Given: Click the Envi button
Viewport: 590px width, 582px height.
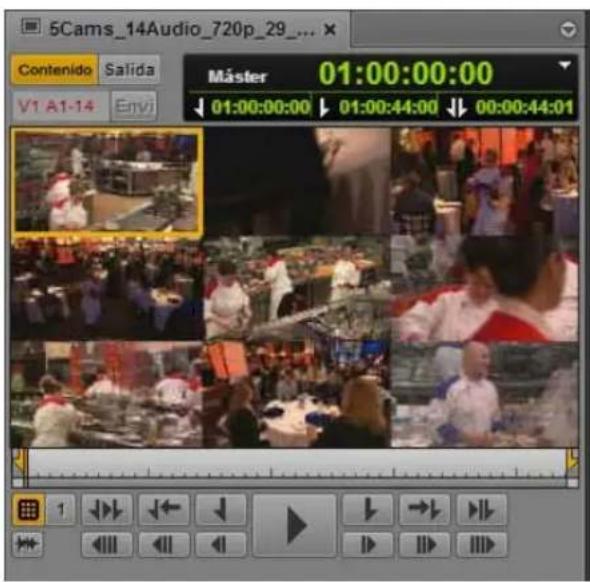Looking at the screenshot, I should (x=134, y=106).
